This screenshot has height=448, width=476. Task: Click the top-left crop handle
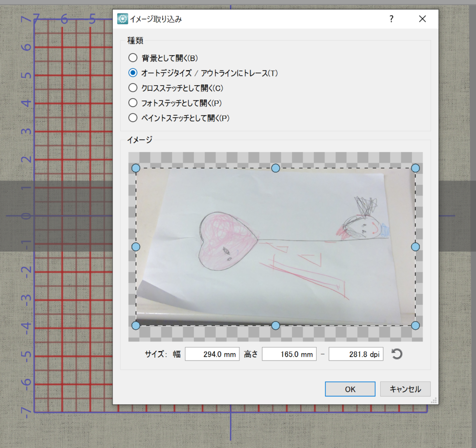pyautogui.click(x=136, y=168)
